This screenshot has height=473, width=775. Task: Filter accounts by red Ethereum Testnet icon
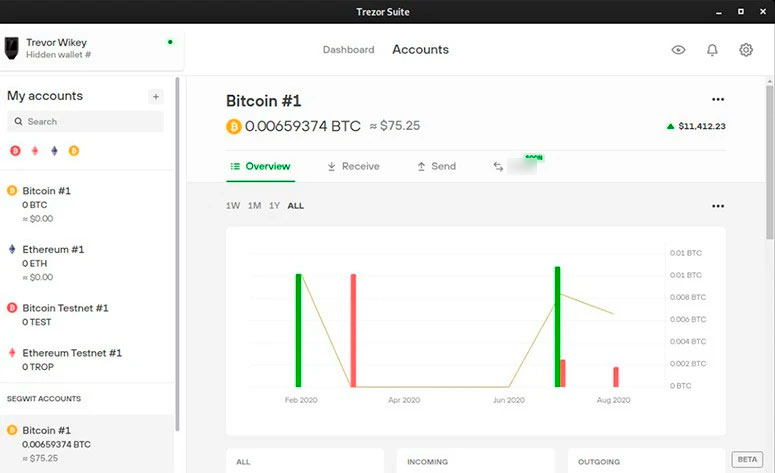point(34,151)
